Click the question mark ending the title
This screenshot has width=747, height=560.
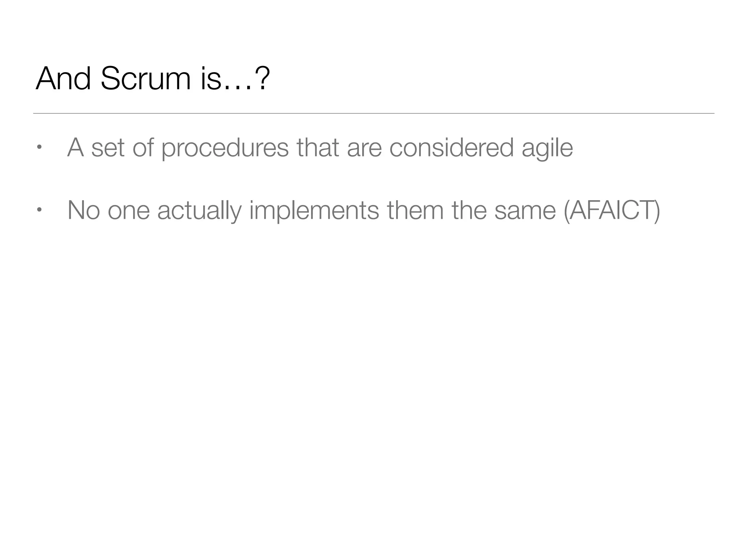tap(262, 78)
